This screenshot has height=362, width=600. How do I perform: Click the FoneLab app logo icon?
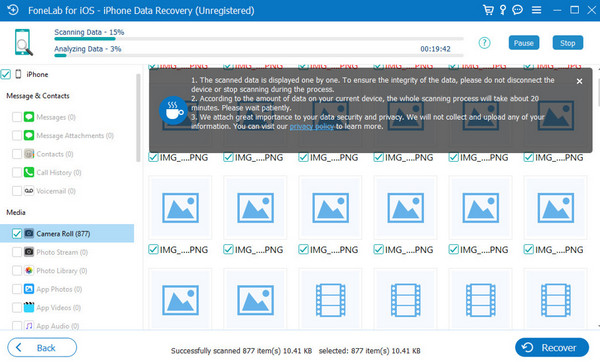click(x=13, y=10)
